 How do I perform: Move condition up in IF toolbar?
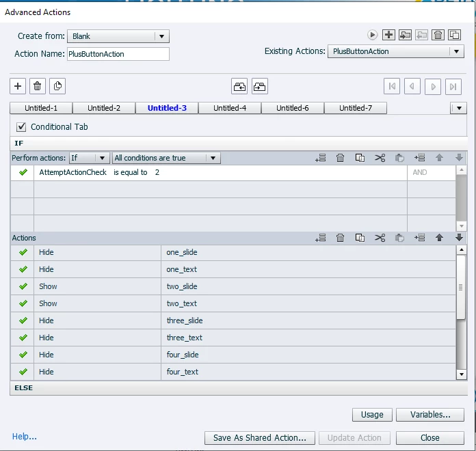point(439,158)
